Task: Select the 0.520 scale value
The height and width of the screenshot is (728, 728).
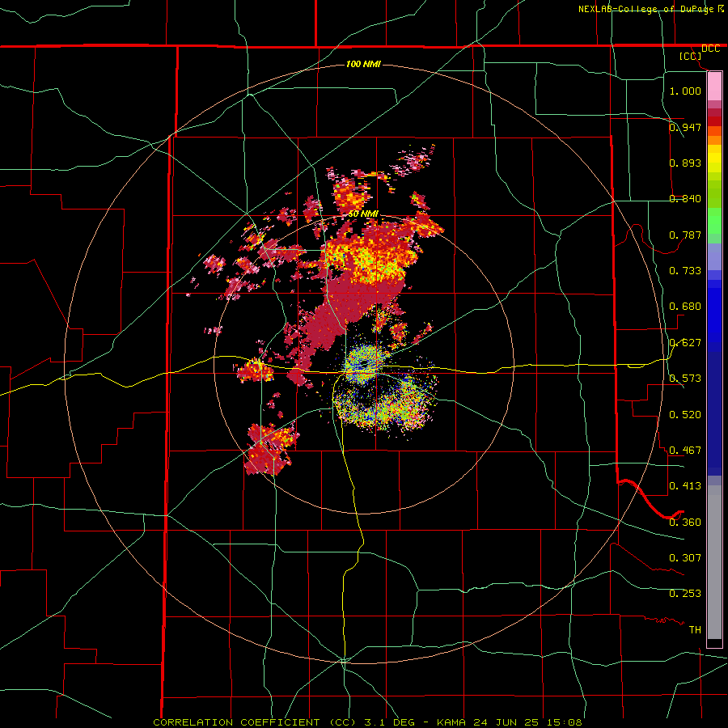Action: click(685, 414)
